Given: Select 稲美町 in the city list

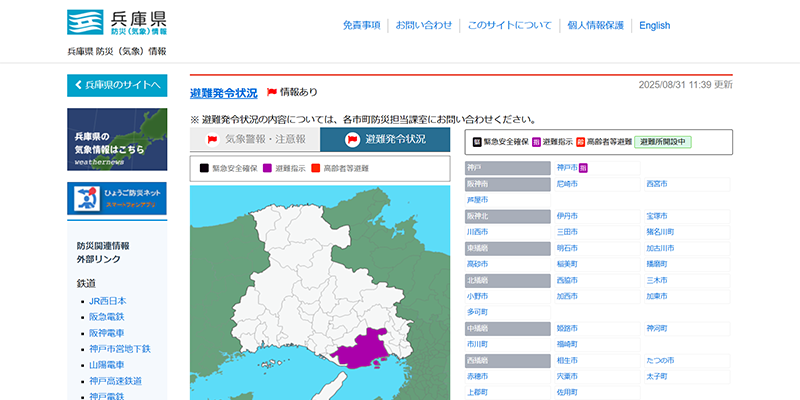Looking at the screenshot, I should coord(567,264).
